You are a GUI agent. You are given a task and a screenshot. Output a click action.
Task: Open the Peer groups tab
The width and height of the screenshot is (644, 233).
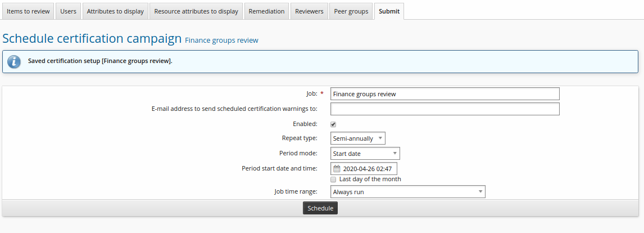351,11
